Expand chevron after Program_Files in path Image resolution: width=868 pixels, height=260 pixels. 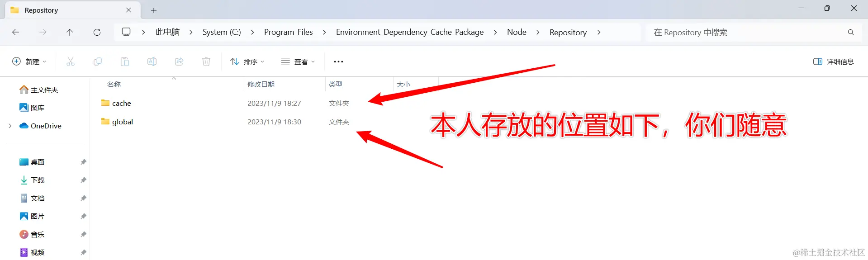(x=324, y=32)
